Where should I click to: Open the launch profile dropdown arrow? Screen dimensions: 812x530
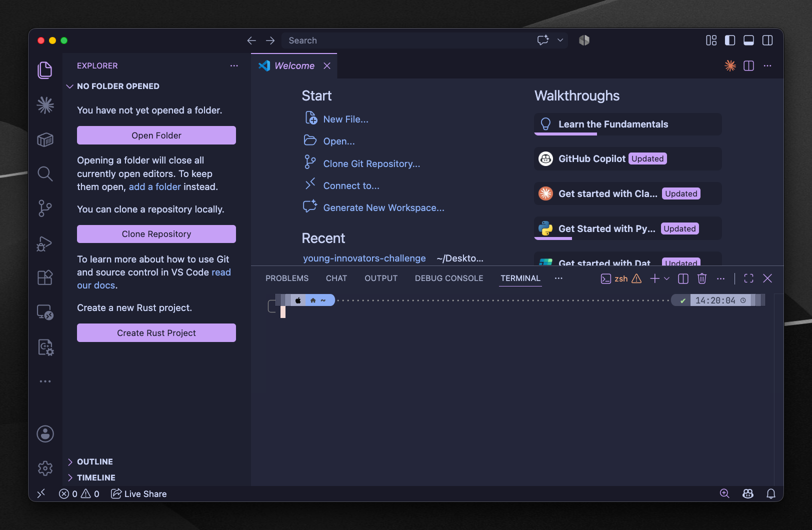coord(666,278)
